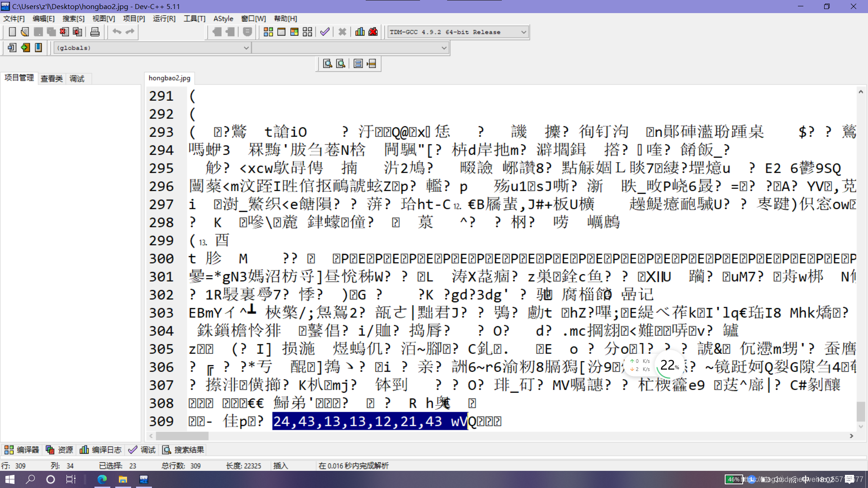Open Microsoft Edge from the taskbar
The width and height of the screenshot is (868, 488).
tap(102, 479)
